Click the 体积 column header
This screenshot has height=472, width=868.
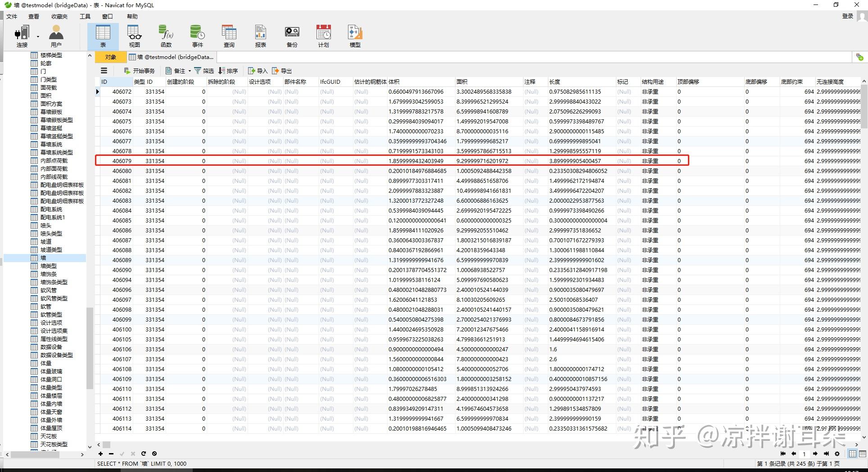click(421, 82)
